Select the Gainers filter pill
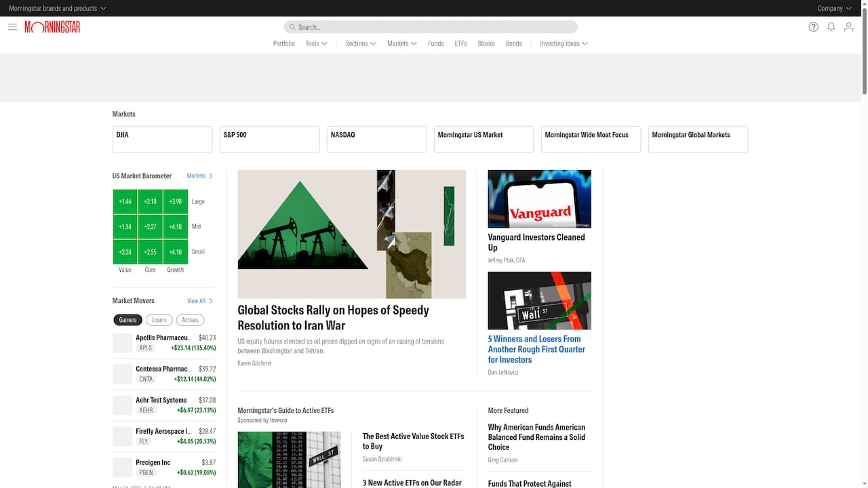The width and height of the screenshot is (868, 488). [127, 320]
